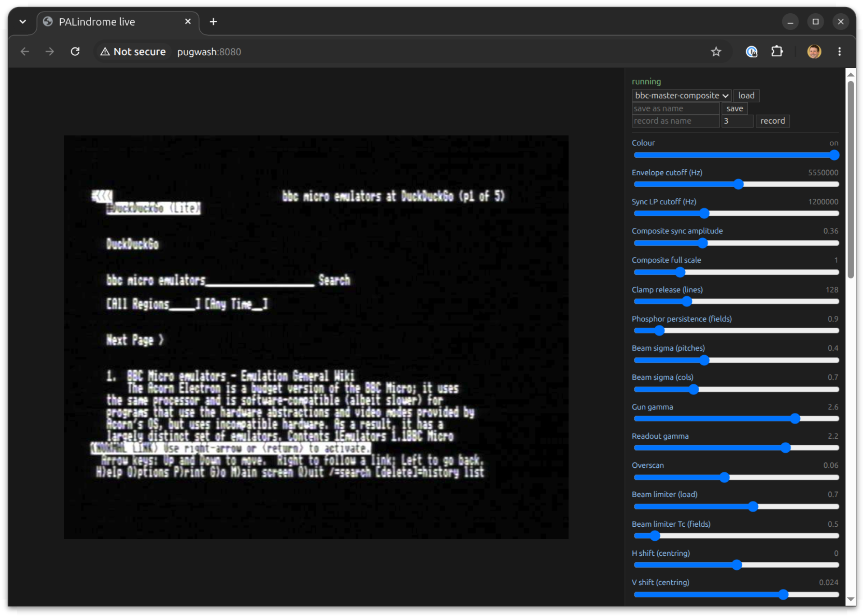Click the '[All Regions' selector on CRT

click(153, 304)
